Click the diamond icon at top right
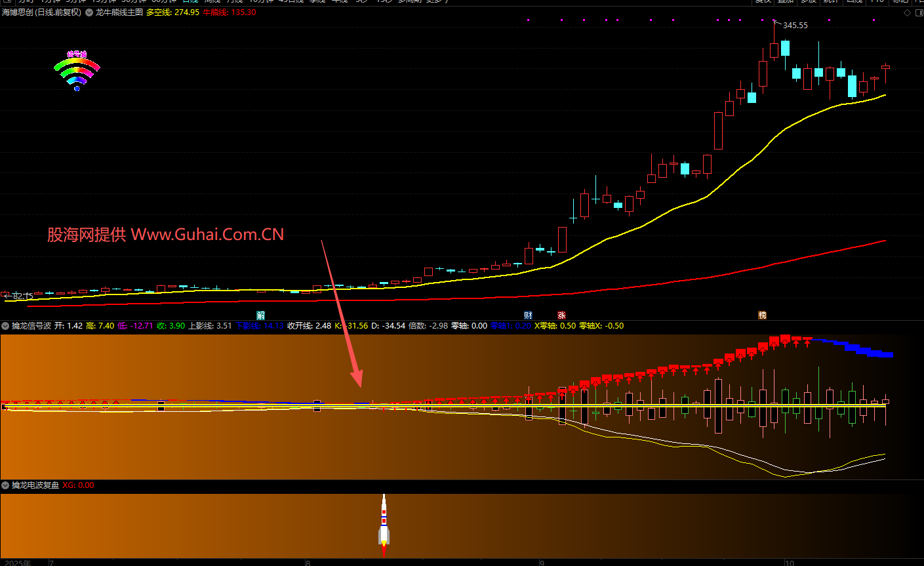Screen dimensions: 924x566 point(908,12)
